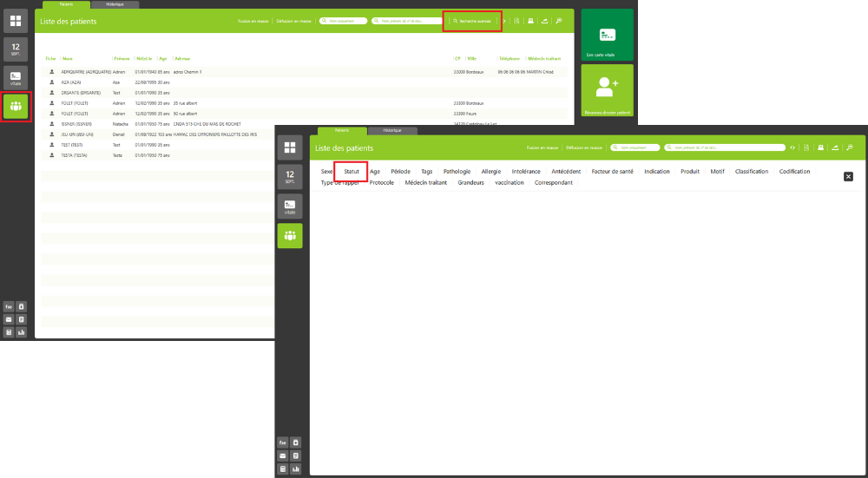Expand the Facteur de santé filter
The width and height of the screenshot is (868, 478).
(612, 172)
